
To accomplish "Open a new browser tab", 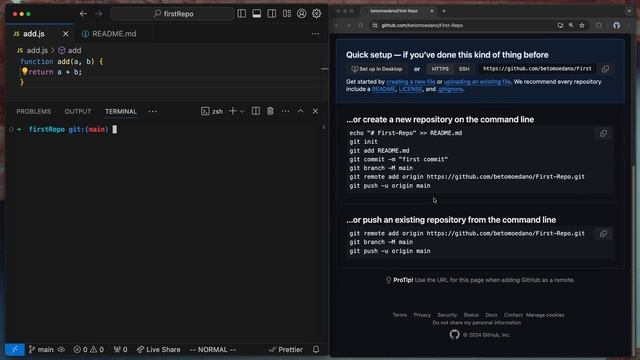I will click(x=444, y=11).
